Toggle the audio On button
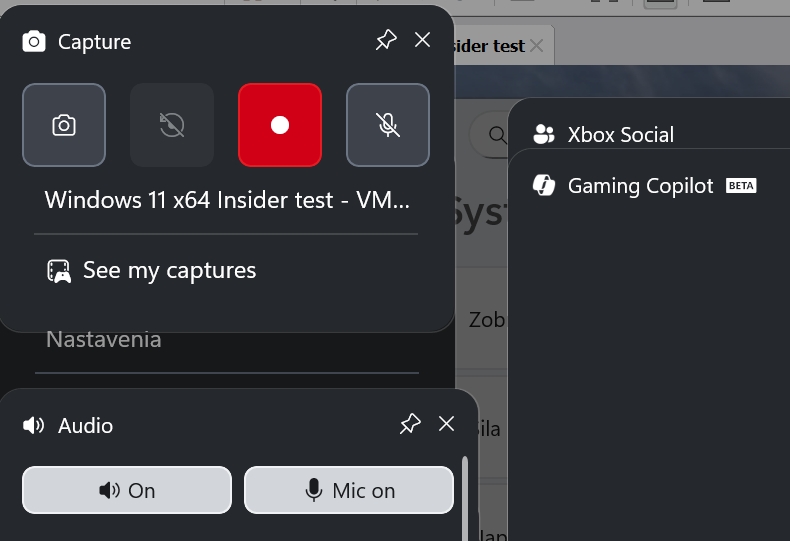Viewport: 790px width, 541px height. 127,490
